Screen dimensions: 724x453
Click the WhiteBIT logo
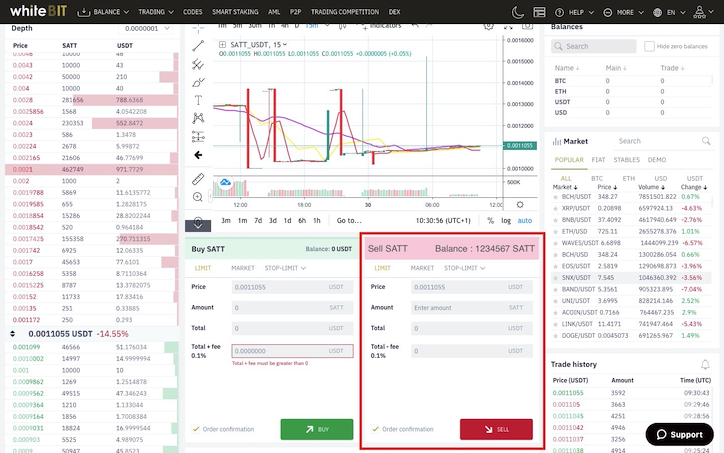point(38,11)
